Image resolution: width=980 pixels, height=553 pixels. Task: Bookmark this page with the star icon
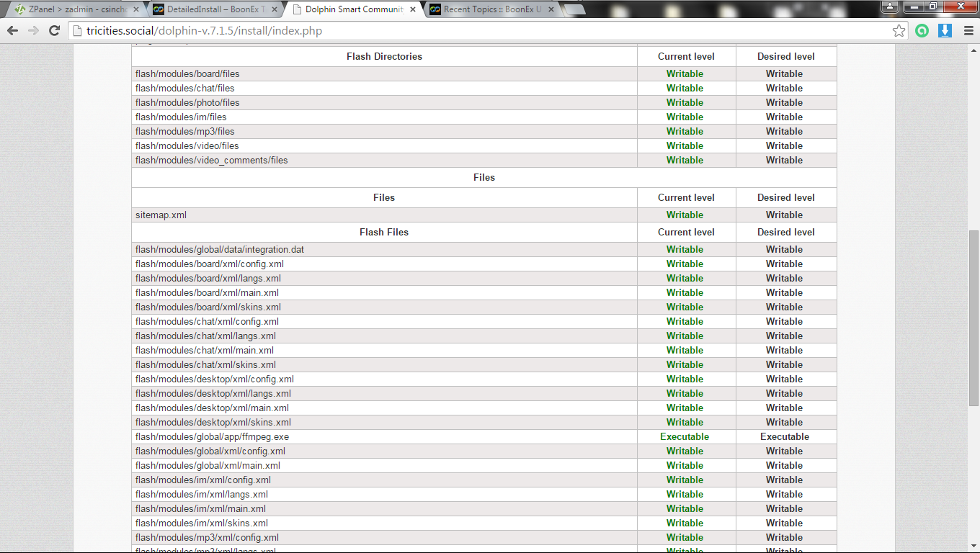point(899,30)
